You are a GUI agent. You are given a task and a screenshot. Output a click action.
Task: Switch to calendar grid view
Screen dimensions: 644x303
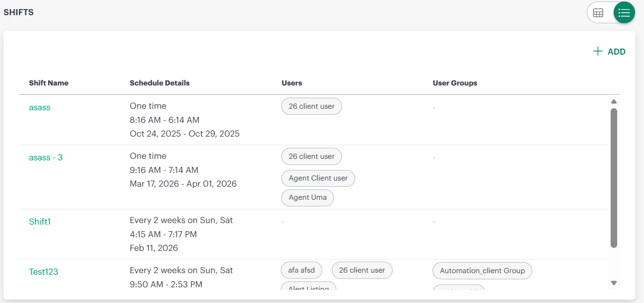click(598, 13)
